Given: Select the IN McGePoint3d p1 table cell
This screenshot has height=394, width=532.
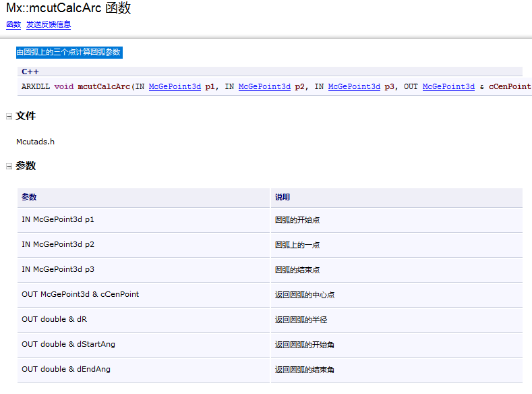Looking at the screenshot, I should (x=58, y=220).
